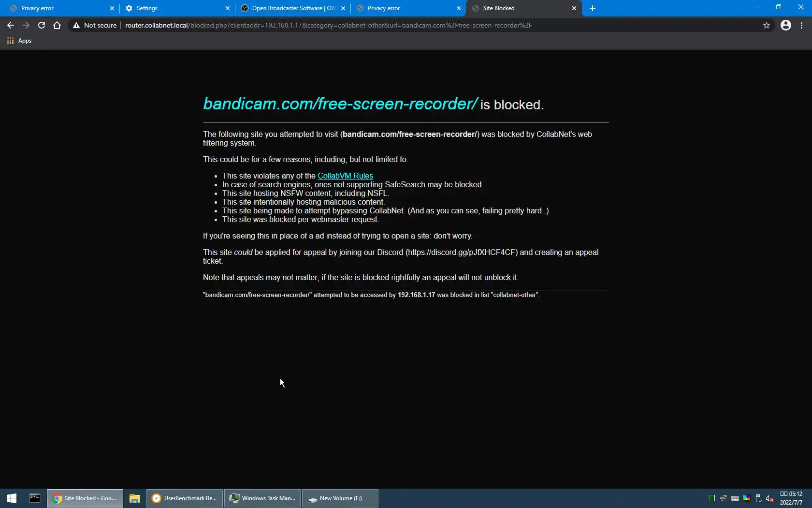Click the browser forward arrow
This screenshot has height=508, width=812.
coord(26,25)
